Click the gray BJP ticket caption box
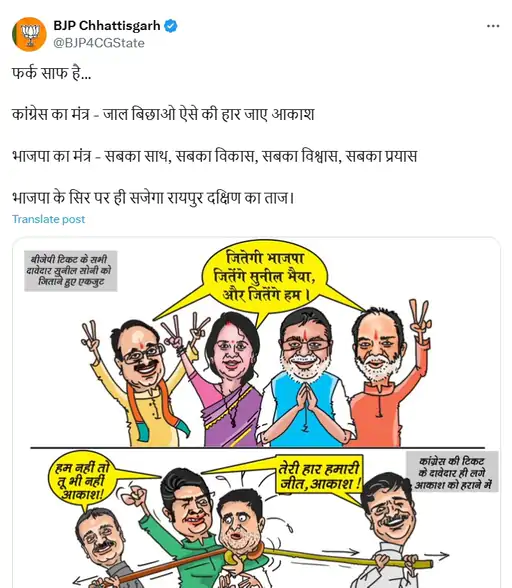 click(71, 271)
